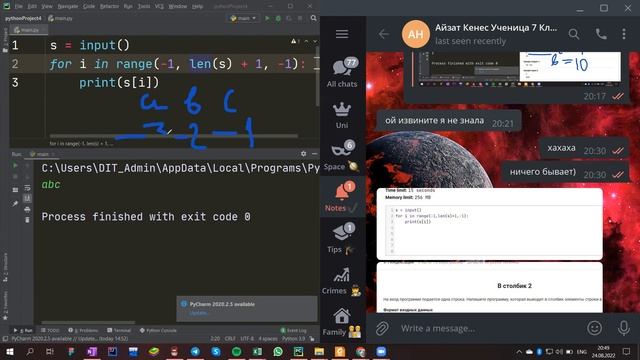
Task: Open the Navigate menu in PyCharm
Action: (x=68, y=6)
